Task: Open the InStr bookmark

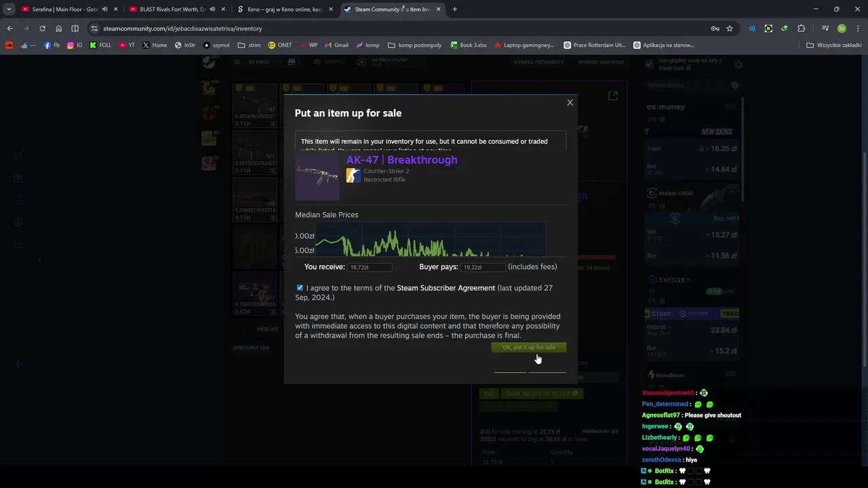Action: pyautogui.click(x=185, y=45)
